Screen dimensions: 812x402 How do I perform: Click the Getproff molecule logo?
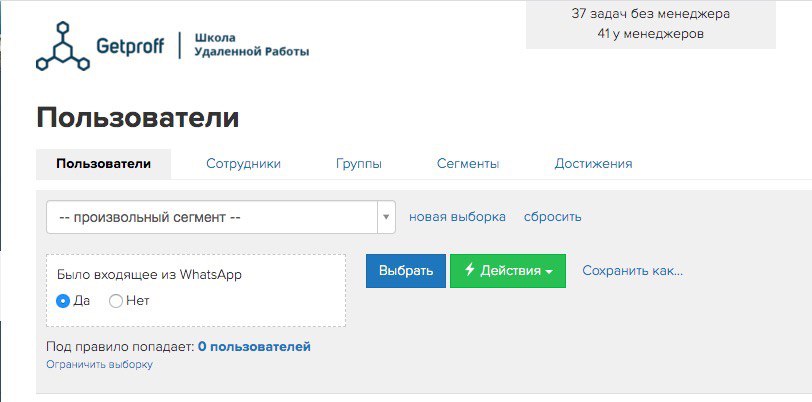pyautogui.click(x=63, y=46)
